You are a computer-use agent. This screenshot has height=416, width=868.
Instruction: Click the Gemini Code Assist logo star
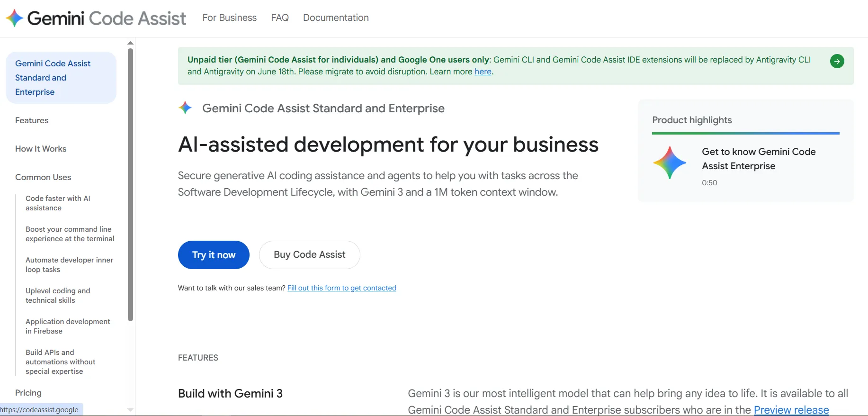click(14, 18)
